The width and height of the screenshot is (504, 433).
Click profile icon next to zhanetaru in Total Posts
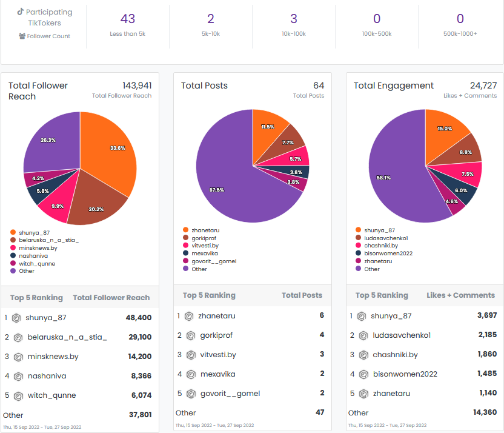click(x=190, y=316)
